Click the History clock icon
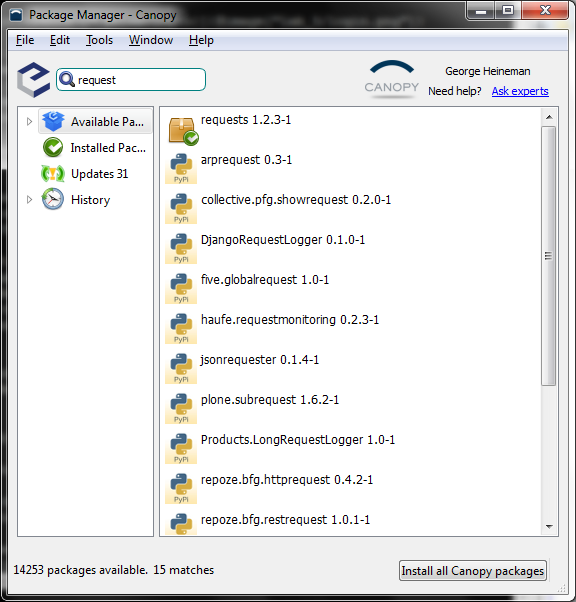The height and width of the screenshot is (602, 576). click(x=53, y=199)
